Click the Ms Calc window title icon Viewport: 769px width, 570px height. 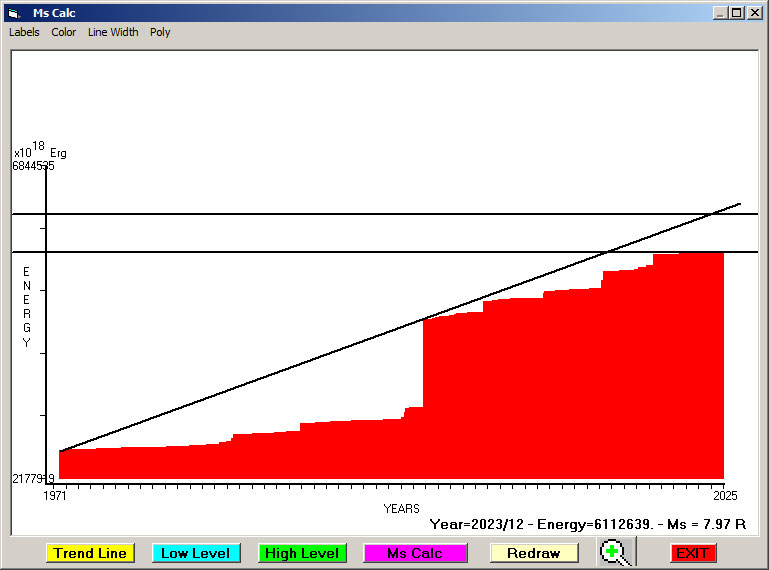(x=13, y=13)
